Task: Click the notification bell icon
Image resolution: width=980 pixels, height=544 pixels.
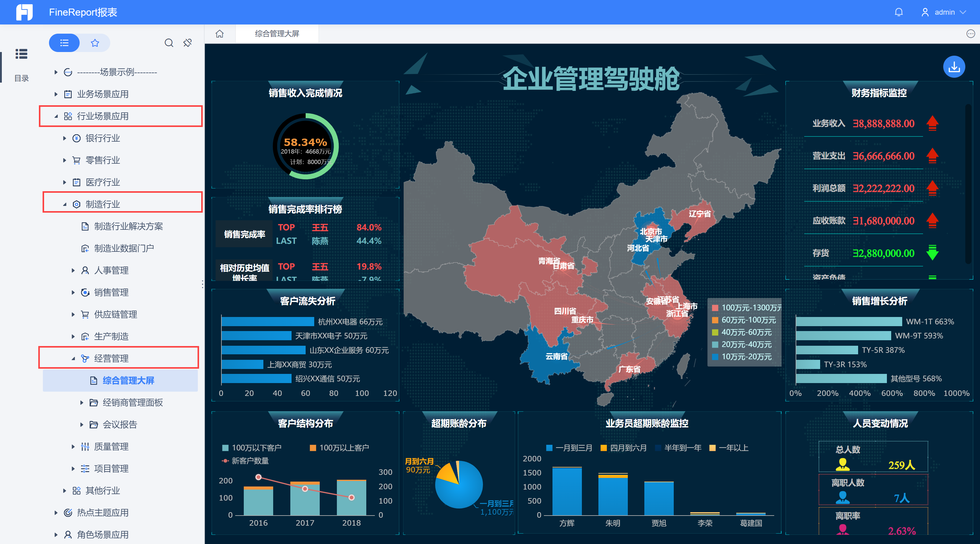Action: (x=899, y=12)
